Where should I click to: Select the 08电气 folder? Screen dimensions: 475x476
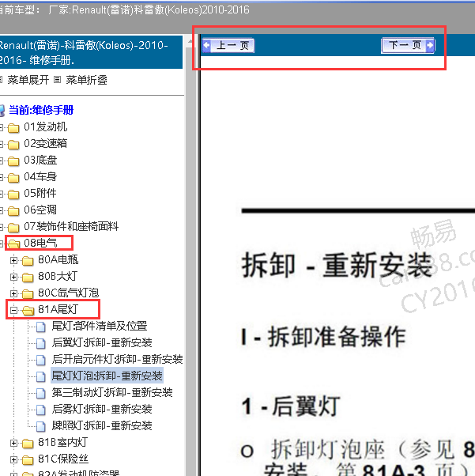40,243
